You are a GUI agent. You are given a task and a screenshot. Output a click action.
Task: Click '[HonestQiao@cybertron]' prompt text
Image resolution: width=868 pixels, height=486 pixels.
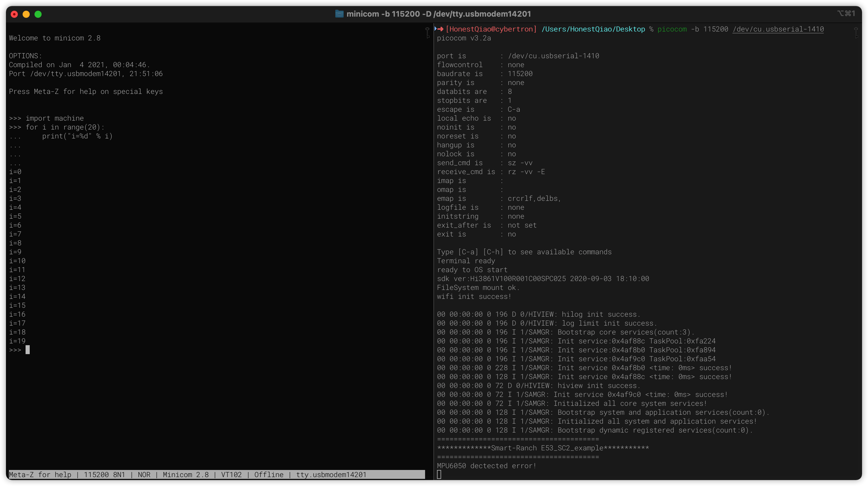coord(491,29)
